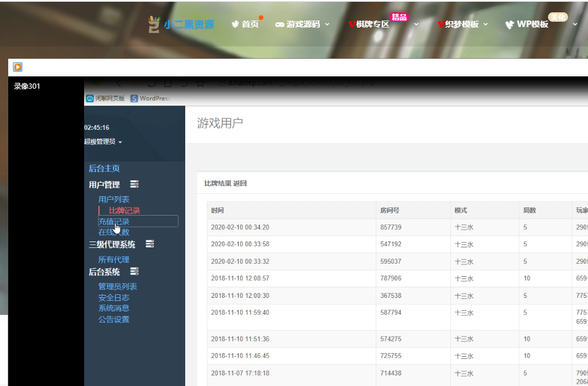Image resolution: width=588 pixels, height=386 pixels.
Task: Expand the 织梦模板 dropdown chevron
Action: click(x=486, y=24)
